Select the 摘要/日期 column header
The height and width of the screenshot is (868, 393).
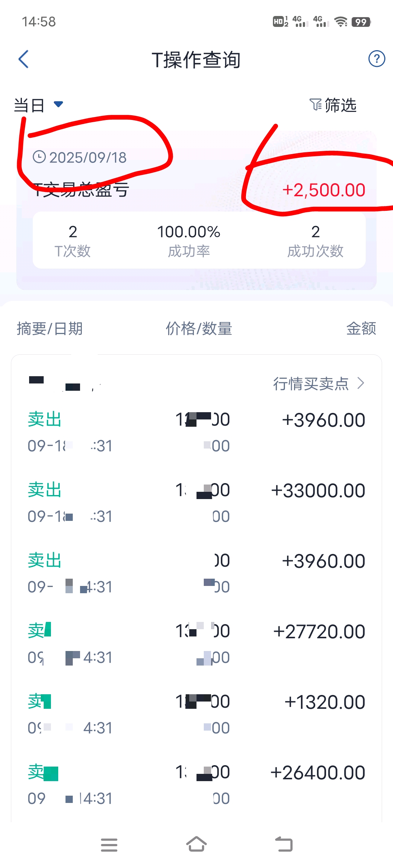pyautogui.click(x=50, y=329)
